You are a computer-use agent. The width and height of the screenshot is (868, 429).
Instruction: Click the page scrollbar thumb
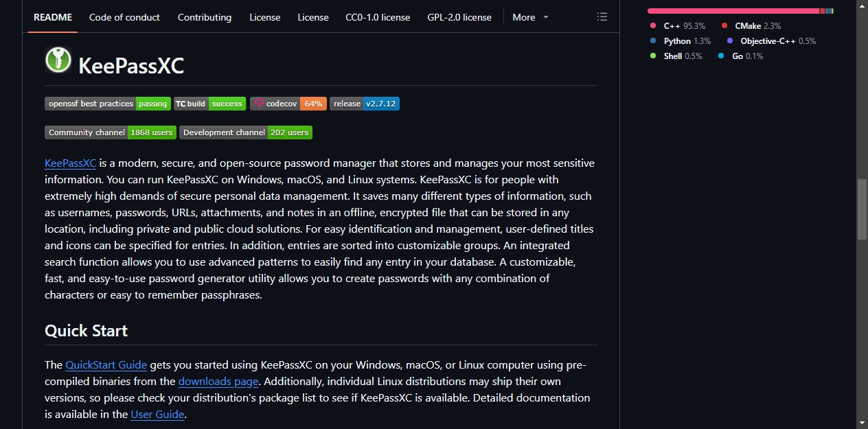[x=862, y=209]
